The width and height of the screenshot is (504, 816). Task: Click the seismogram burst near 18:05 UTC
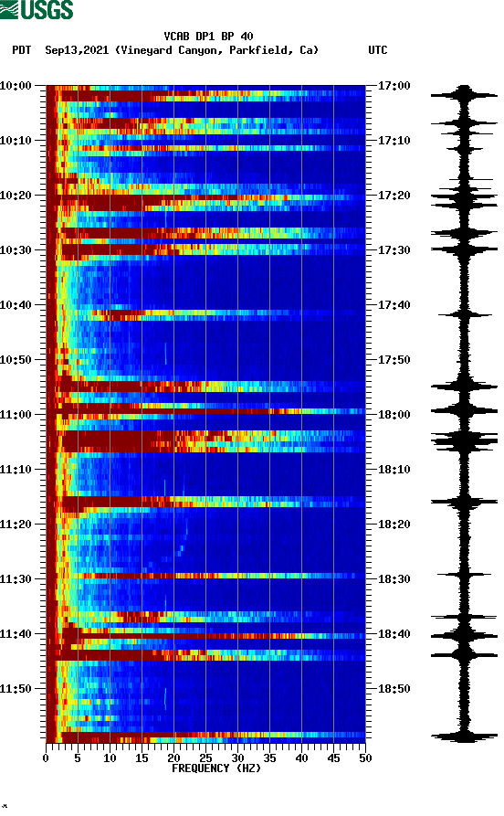464,441
